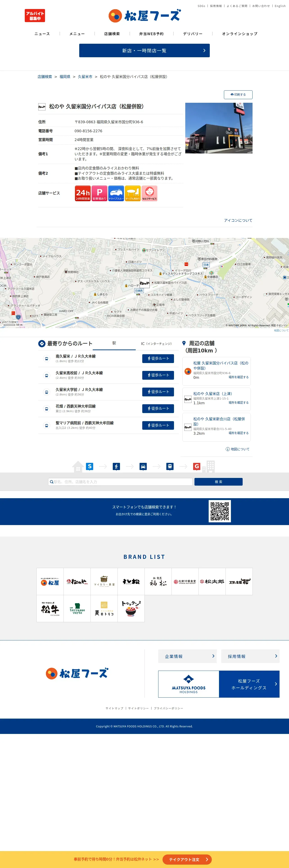Image resolution: width=289 pixels, height=868 pixels.
Task: Click 場所を確認する for 久留米店(上津)
Action: tap(239, 403)
